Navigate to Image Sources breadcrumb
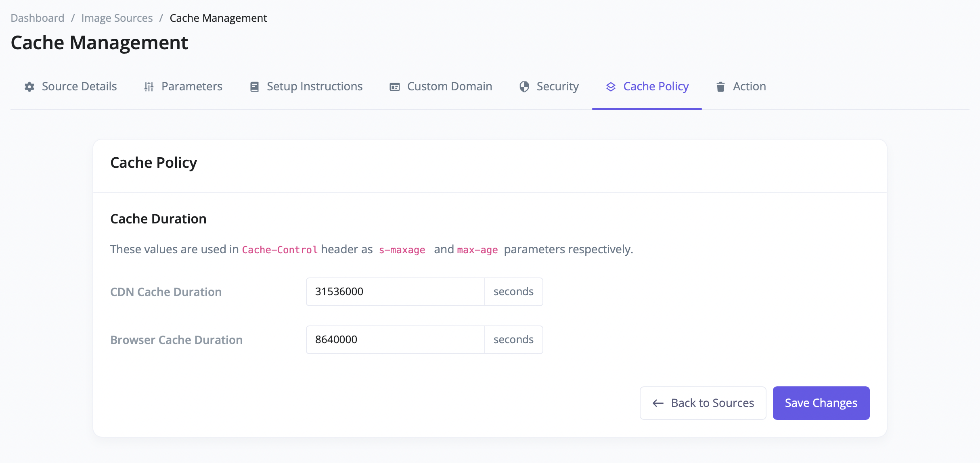980x463 pixels. coord(117,18)
